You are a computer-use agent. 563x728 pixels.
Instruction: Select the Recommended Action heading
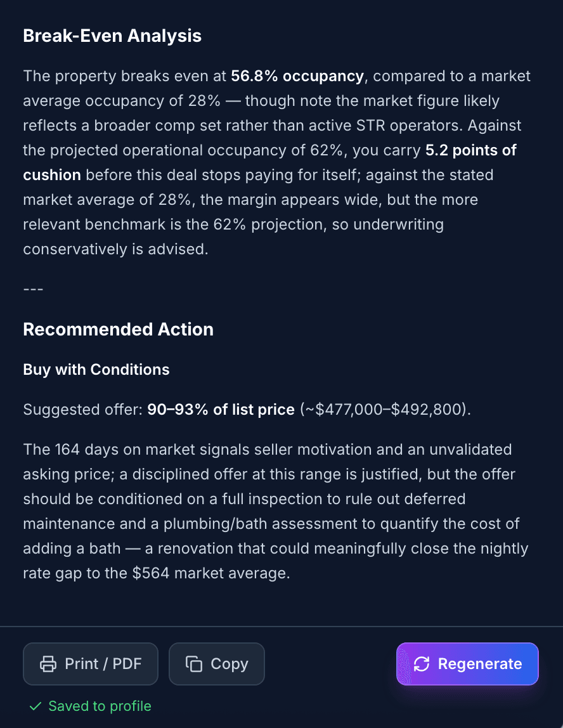[x=118, y=329]
